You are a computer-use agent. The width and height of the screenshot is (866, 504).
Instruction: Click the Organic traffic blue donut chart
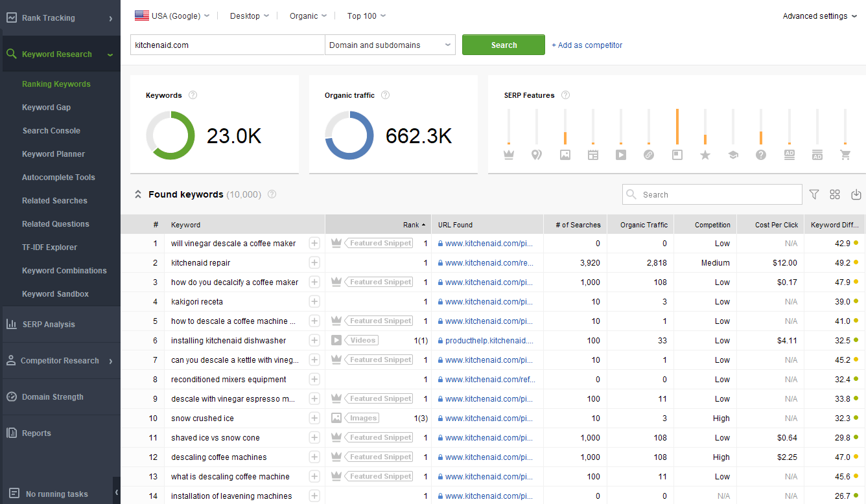349,135
